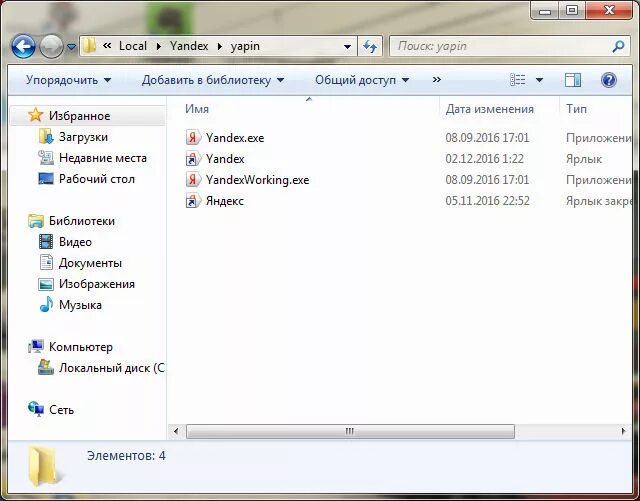Click the Музыка note icon
The width and height of the screenshot is (640, 501).
46,304
